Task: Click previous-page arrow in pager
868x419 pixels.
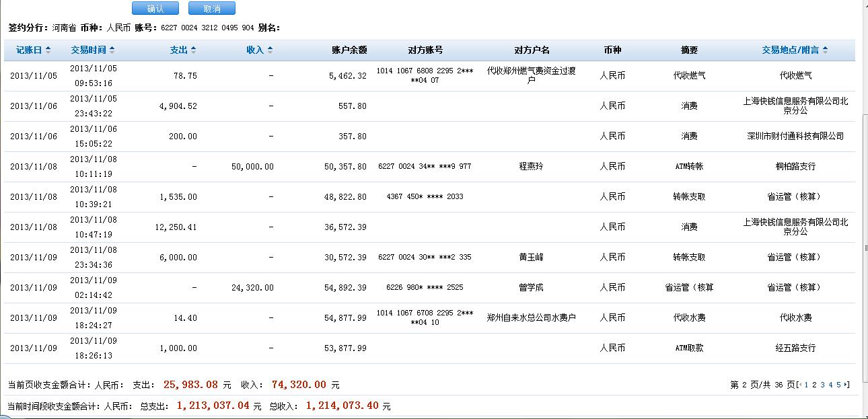Action: pos(800,385)
